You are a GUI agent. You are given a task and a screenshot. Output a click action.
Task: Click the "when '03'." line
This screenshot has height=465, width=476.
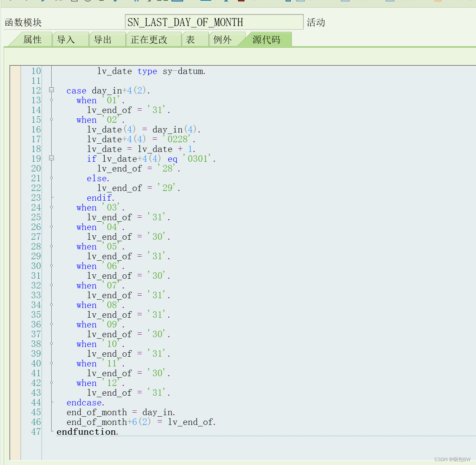click(x=100, y=208)
